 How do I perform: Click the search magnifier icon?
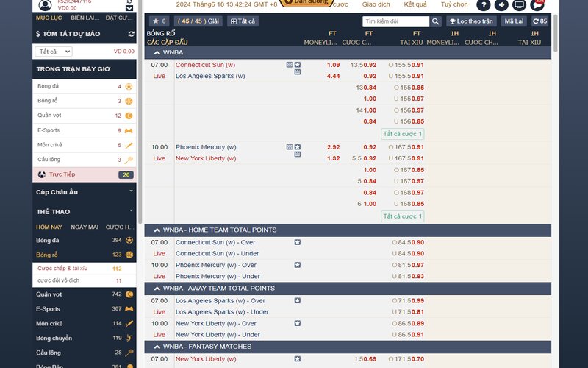pos(435,21)
